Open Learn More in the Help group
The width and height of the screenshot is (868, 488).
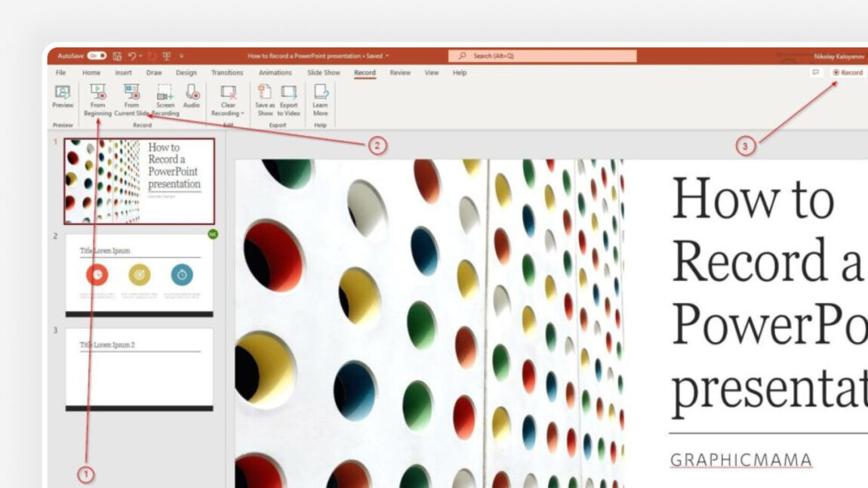[320, 97]
